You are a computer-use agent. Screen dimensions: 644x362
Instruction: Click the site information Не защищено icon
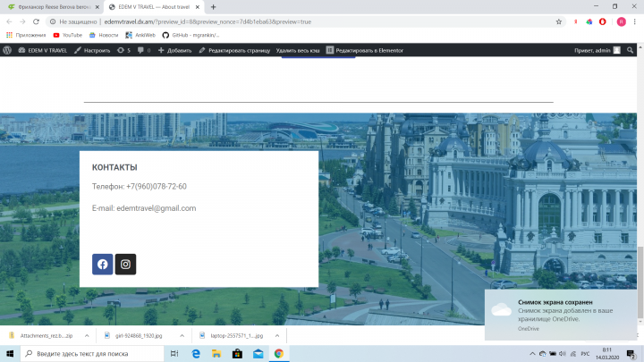point(53,21)
